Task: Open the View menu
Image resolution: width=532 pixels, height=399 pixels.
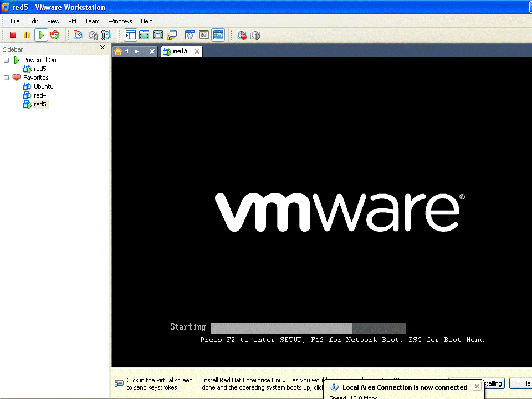Action: (53, 21)
